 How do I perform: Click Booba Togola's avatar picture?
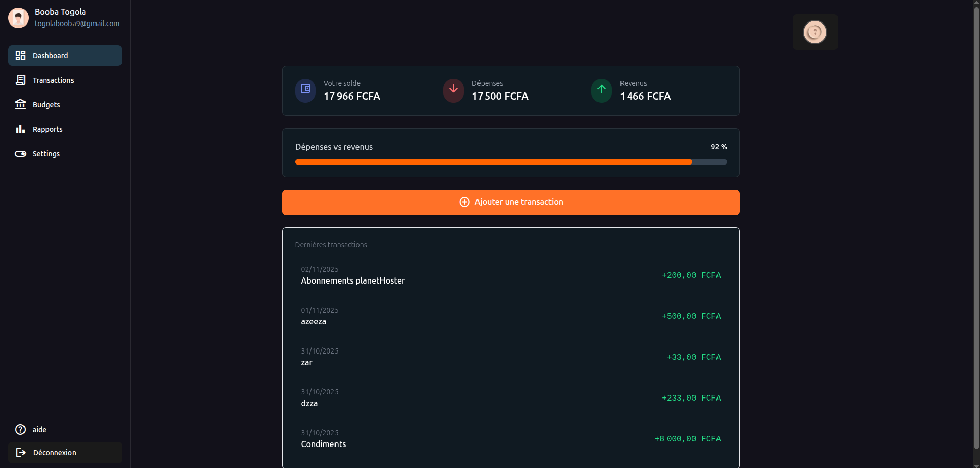coord(18,17)
